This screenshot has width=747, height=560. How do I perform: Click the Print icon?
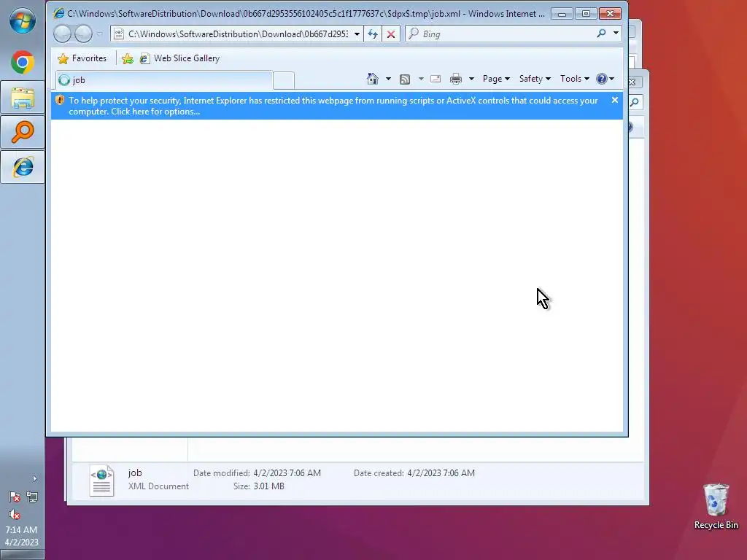(x=456, y=79)
